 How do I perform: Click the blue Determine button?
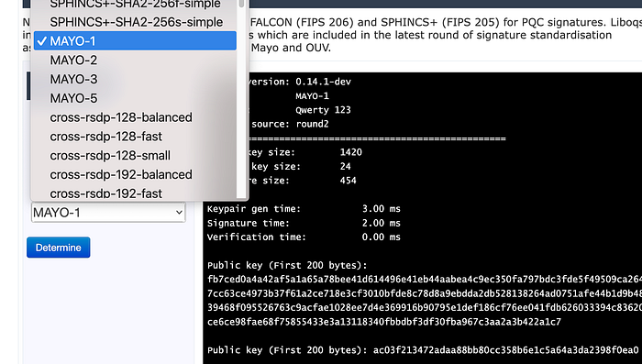(x=58, y=248)
